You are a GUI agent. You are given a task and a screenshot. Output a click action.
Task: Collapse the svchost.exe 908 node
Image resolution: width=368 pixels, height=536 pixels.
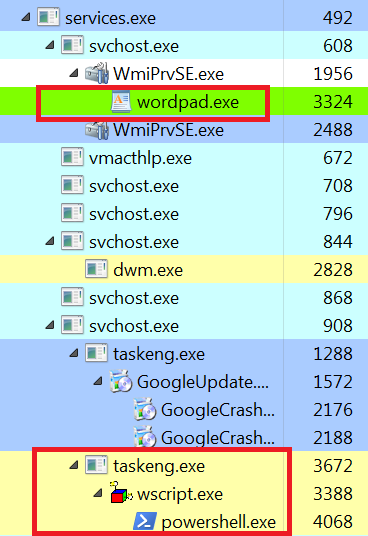click(50, 325)
